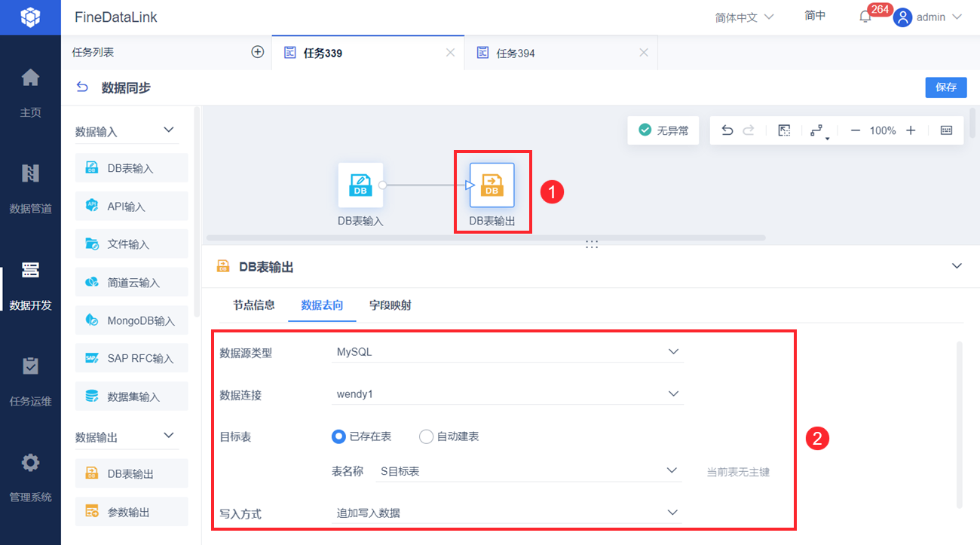Pick API输入 from the node list
Screen dimensions: 980x545
coord(132,206)
